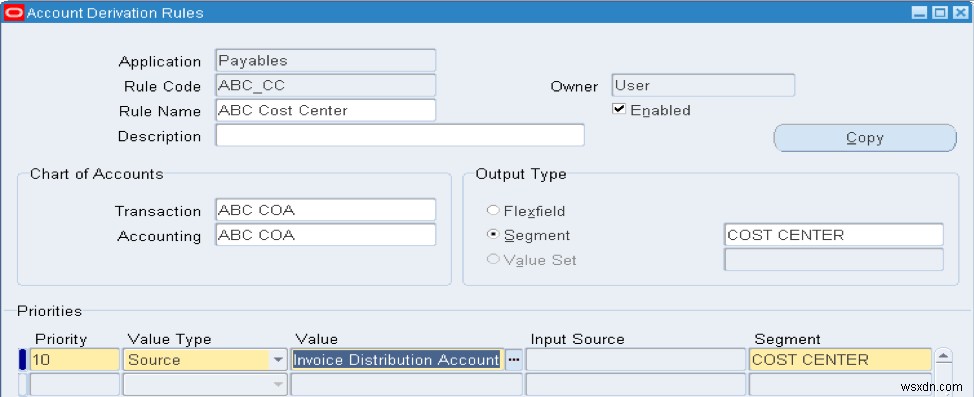Click Rule Code field with ABC_CC
This screenshot has height=397, width=974.
pos(325,86)
